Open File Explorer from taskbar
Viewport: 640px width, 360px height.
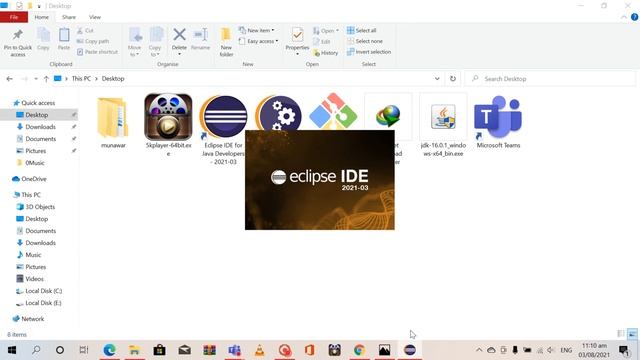(x=134, y=350)
